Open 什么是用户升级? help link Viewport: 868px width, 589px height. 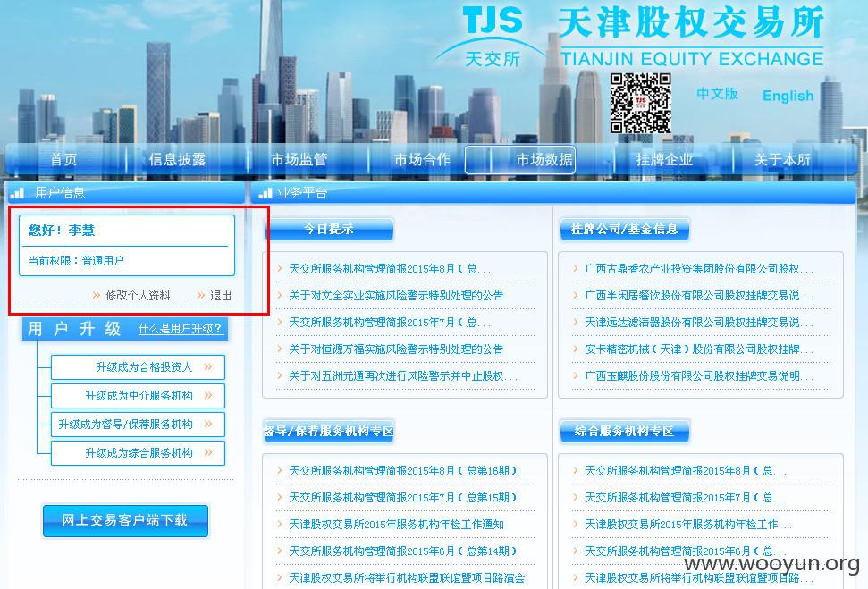(180, 329)
